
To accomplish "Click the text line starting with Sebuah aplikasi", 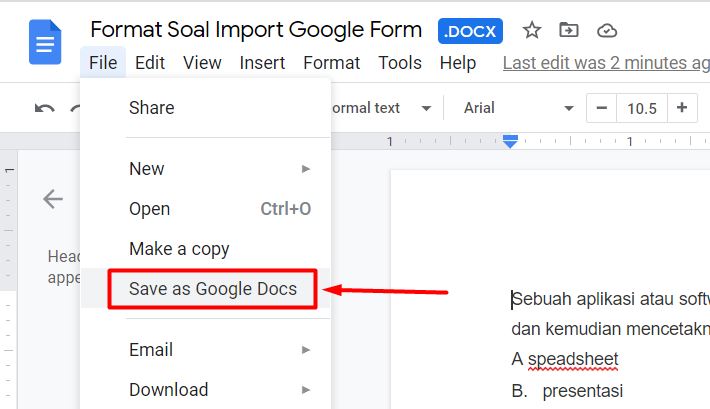I will click(x=610, y=299).
